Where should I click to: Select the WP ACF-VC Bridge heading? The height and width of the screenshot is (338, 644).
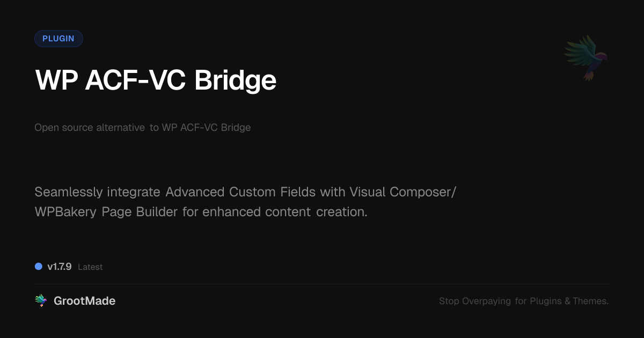tap(156, 80)
